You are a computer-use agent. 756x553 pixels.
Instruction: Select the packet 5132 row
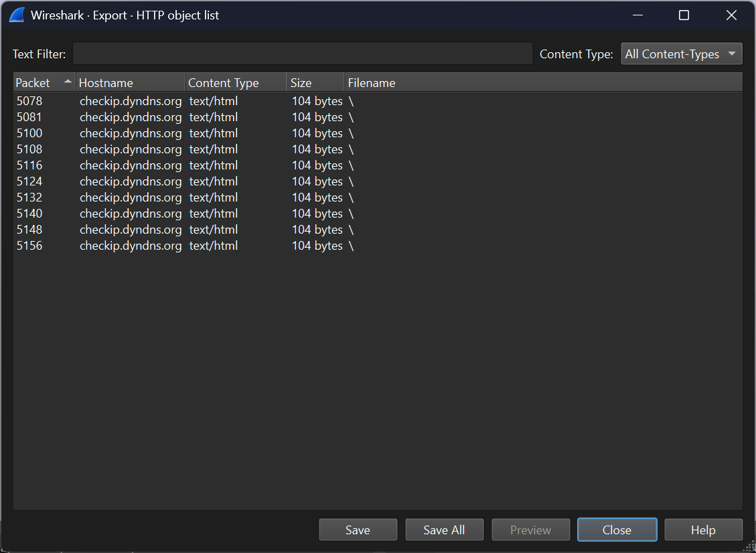[x=378, y=197]
